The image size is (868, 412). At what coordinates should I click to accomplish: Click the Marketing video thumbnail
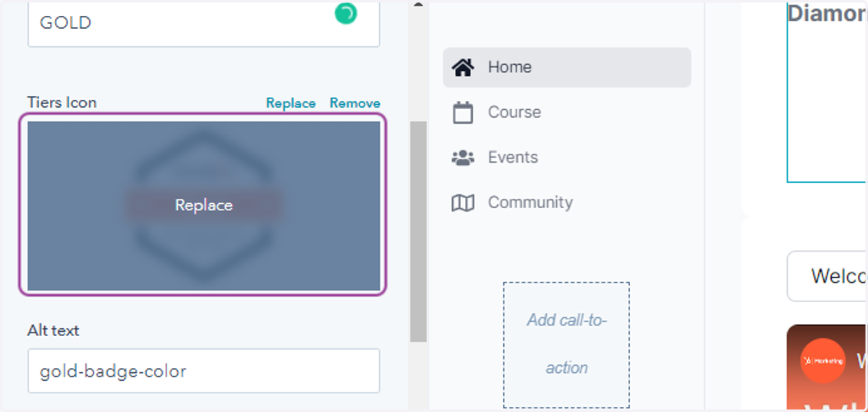827,368
